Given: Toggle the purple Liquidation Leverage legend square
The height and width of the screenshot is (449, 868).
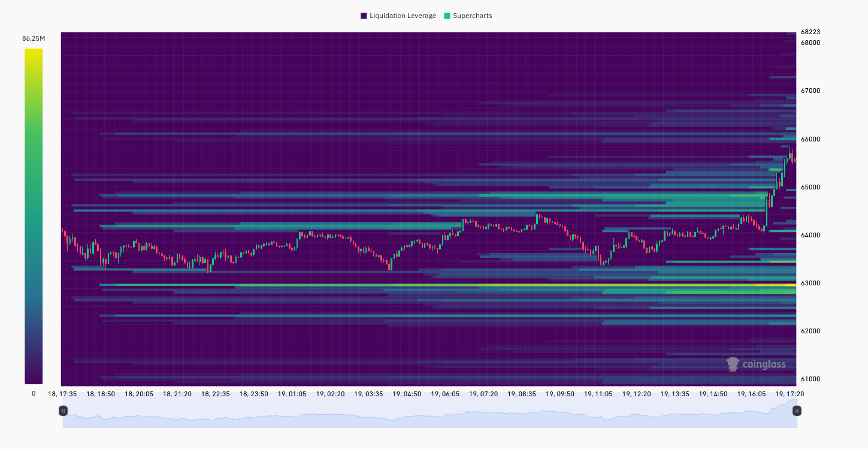Looking at the screenshot, I should pos(364,16).
